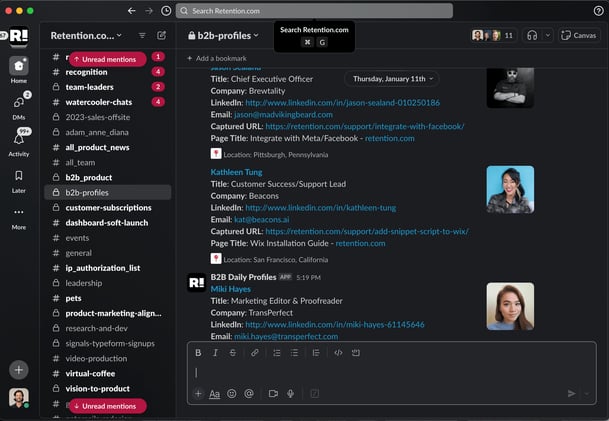Click the 5:19 PM message timestamp
The height and width of the screenshot is (421, 609).
click(x=308, y=277)
